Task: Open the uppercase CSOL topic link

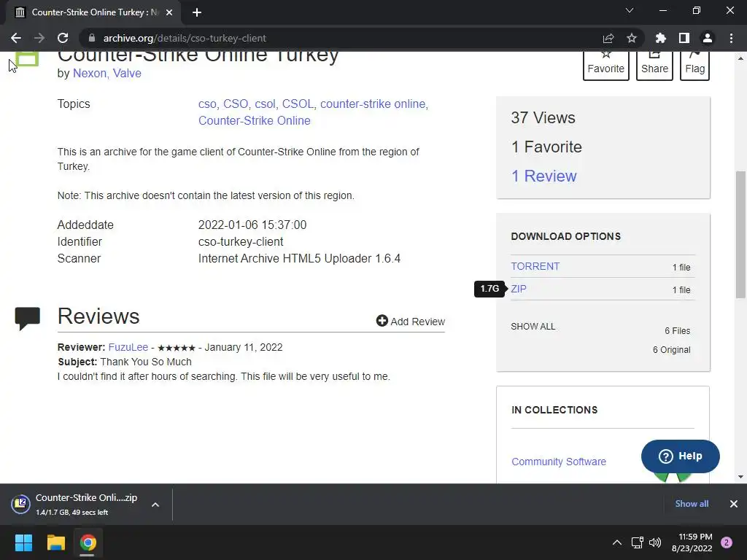Action: 298,104
